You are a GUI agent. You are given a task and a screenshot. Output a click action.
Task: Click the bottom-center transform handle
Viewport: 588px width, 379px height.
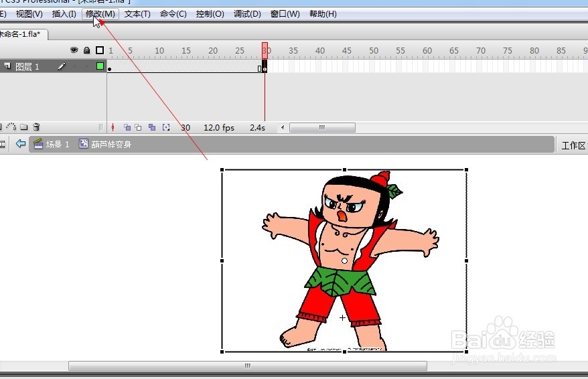[345, 352]
